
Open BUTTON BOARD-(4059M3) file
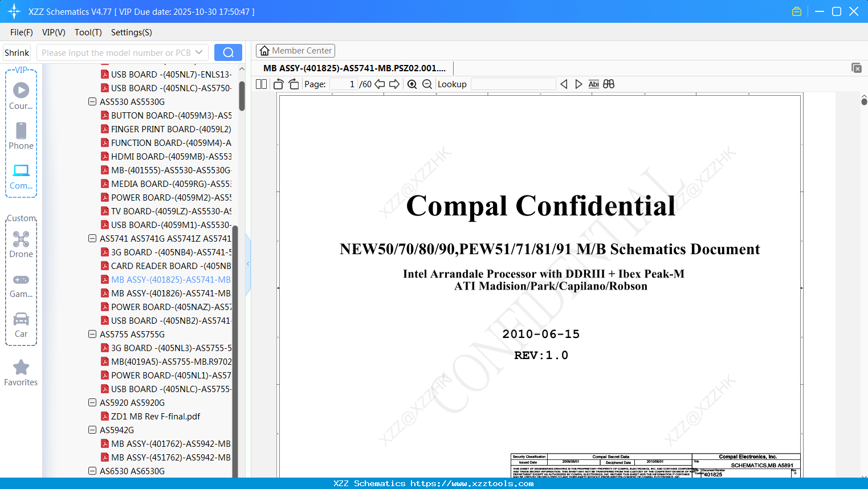point(166,116)
